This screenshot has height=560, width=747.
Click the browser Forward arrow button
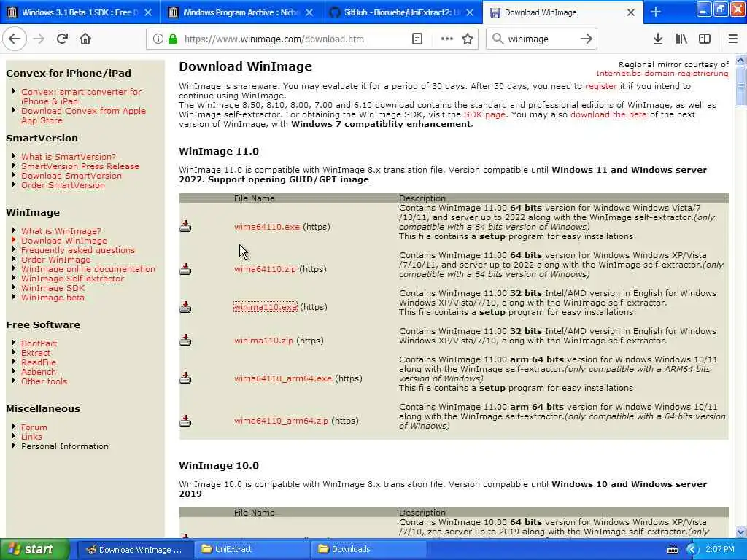pyautogui.click(x=39, y=39)
